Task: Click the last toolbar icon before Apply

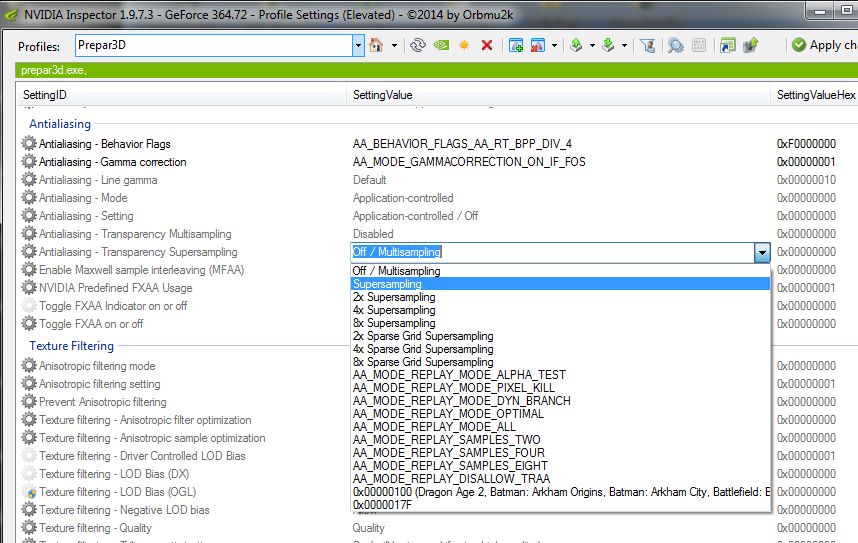Action: pyautogui.click(x=751, y=45)
